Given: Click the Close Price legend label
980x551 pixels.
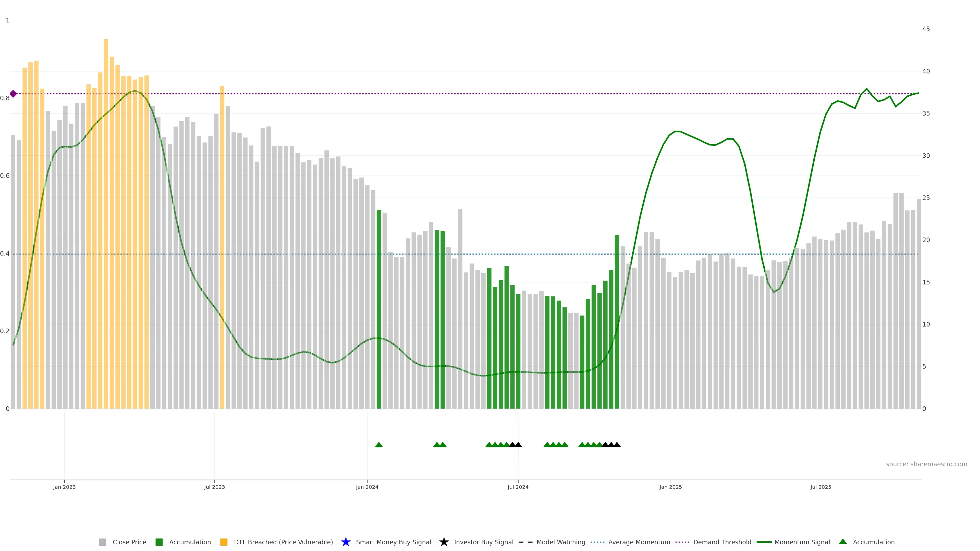Looking at the screenshot, I should click(129, 542).
